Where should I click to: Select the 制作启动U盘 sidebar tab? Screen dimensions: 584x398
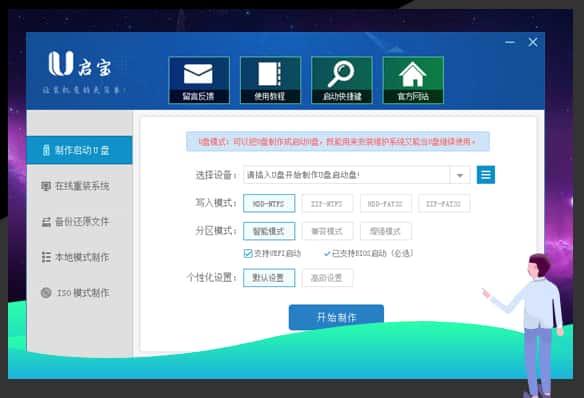79,150
